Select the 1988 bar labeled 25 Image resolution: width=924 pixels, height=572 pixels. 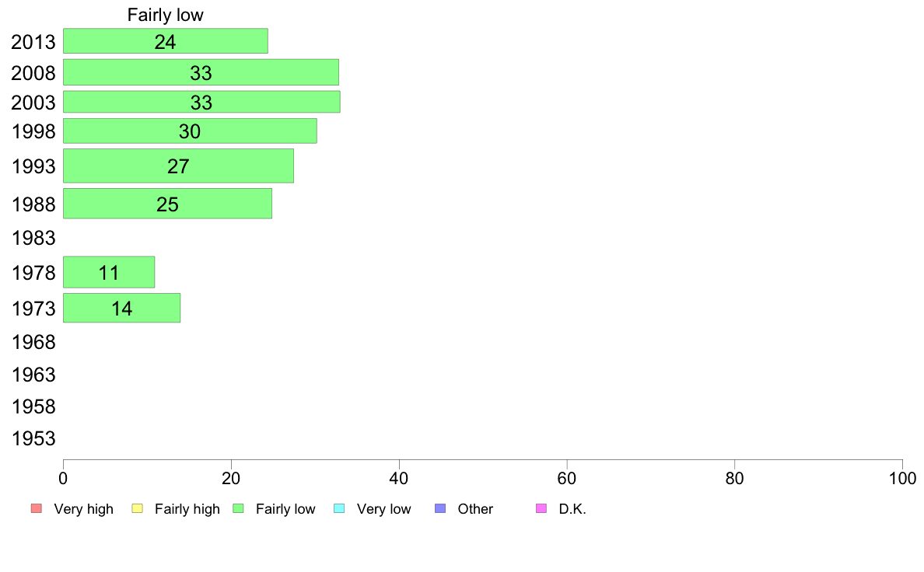pyautogui.click(x=168, y=204)
